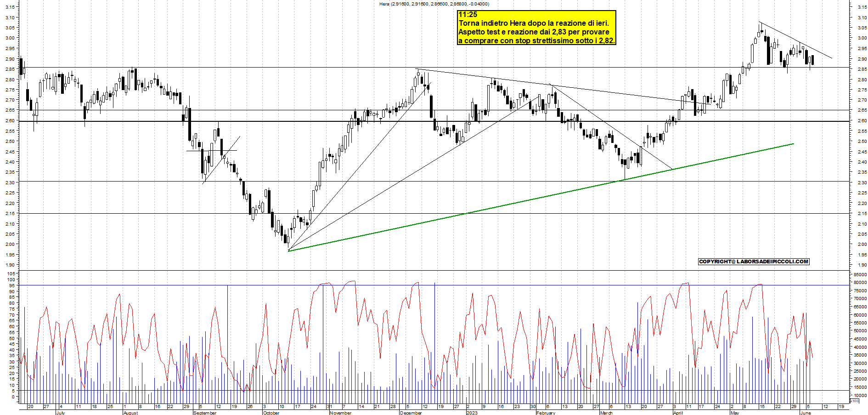The image size is (868, 415).
Task: Click the 2023 year label on time axis
Action: point(472,413)
